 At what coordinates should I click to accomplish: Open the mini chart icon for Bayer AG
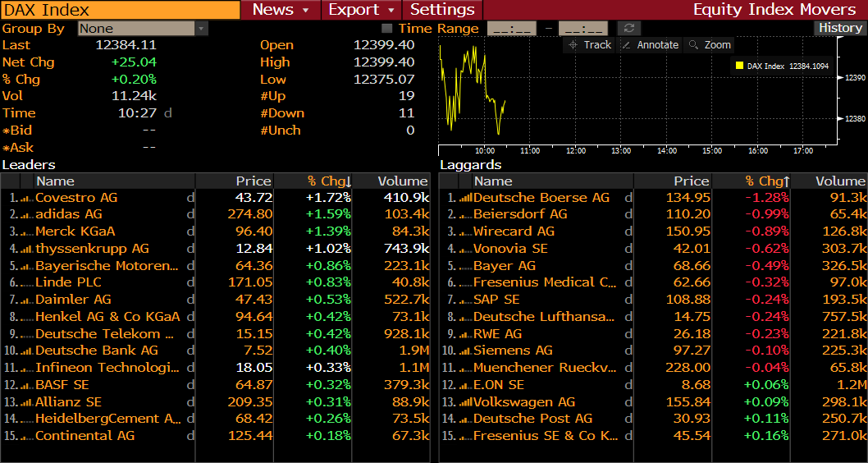(465, 267)
